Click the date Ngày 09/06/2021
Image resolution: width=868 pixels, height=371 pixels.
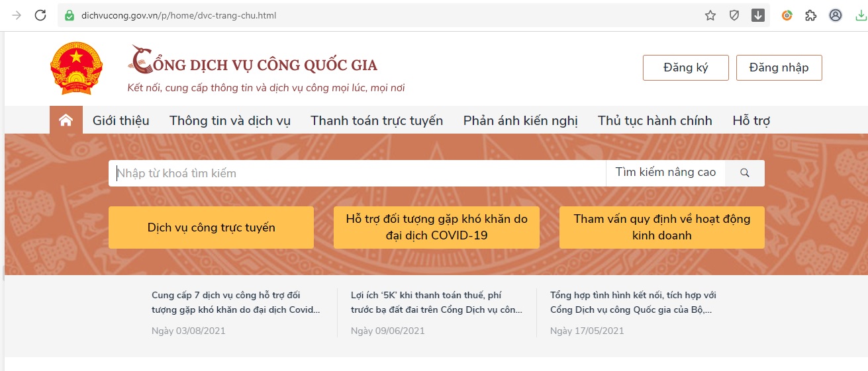click(388, 331)
